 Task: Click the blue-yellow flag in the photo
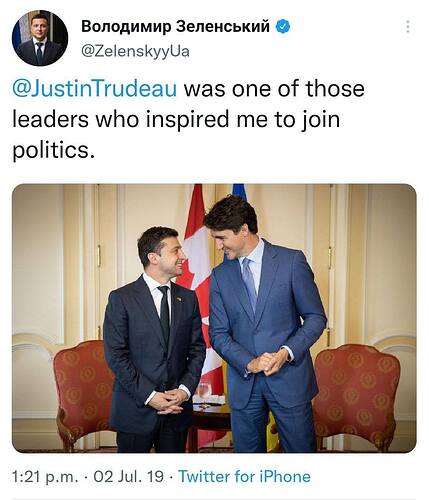(239, 191)
